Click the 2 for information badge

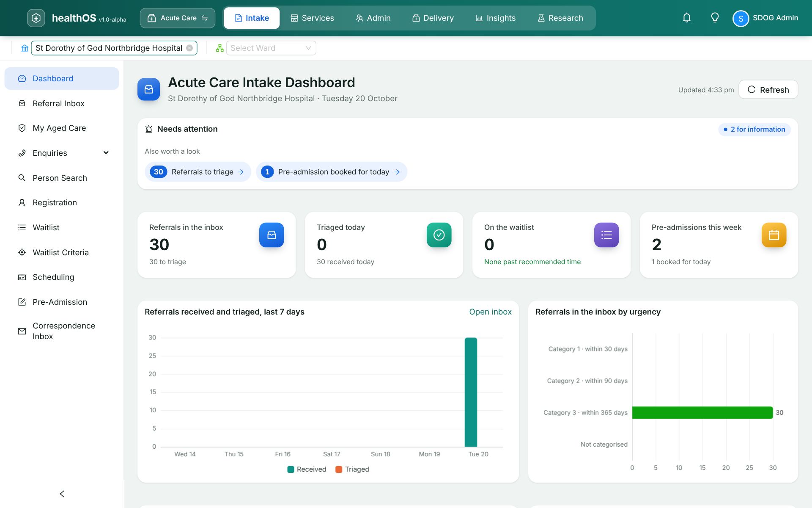coord(754,130)
